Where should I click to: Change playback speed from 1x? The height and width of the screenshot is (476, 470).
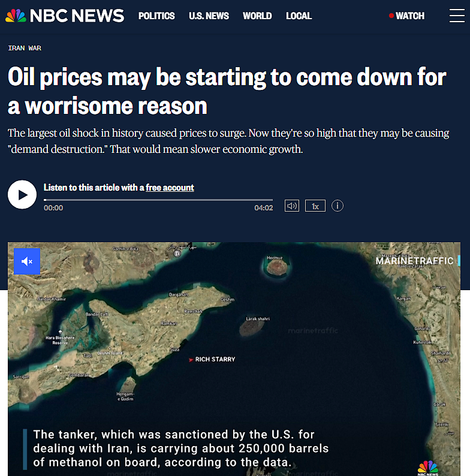point(315,206)
